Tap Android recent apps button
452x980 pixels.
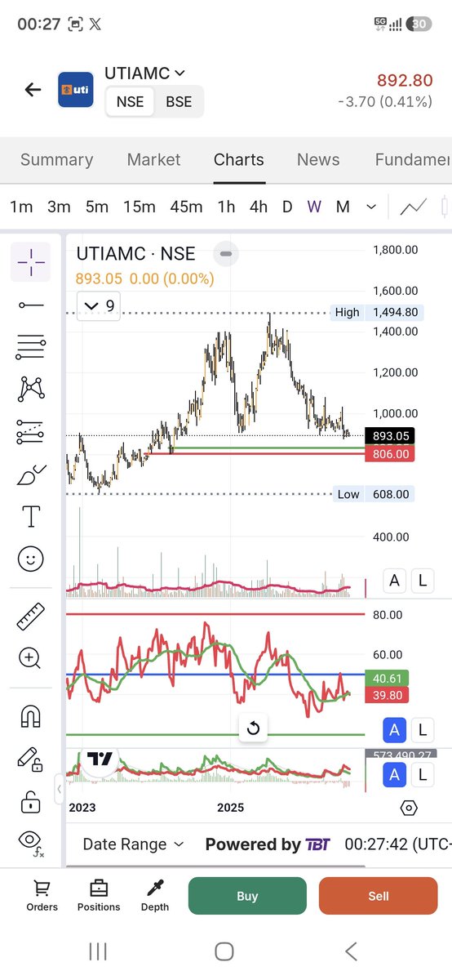(98, 951)
